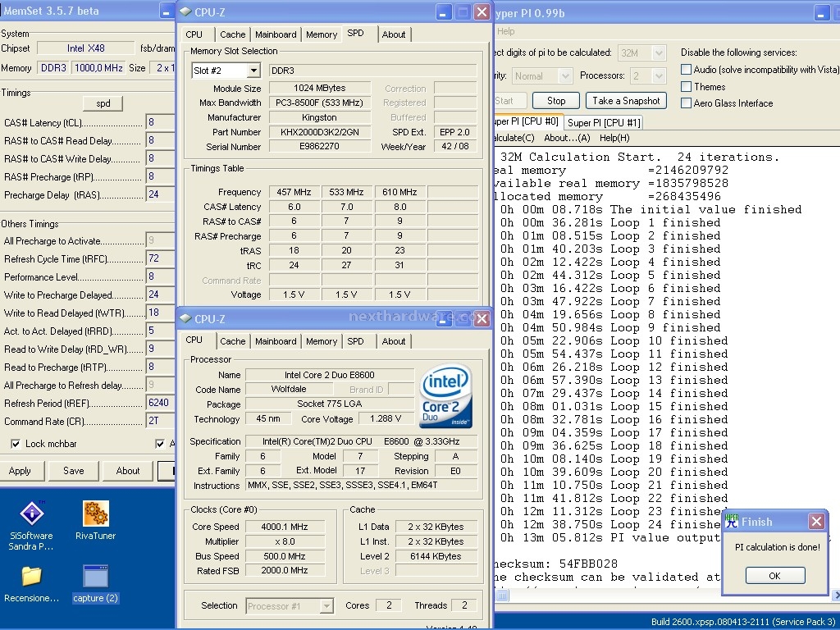Close the Finish dialog with its X button
This screenshot has width=840, height=630.
(816, 521)
